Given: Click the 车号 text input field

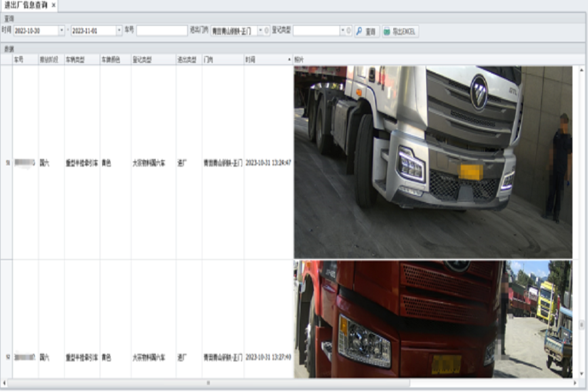Looking at the screenshot, I should click(162, 31).
